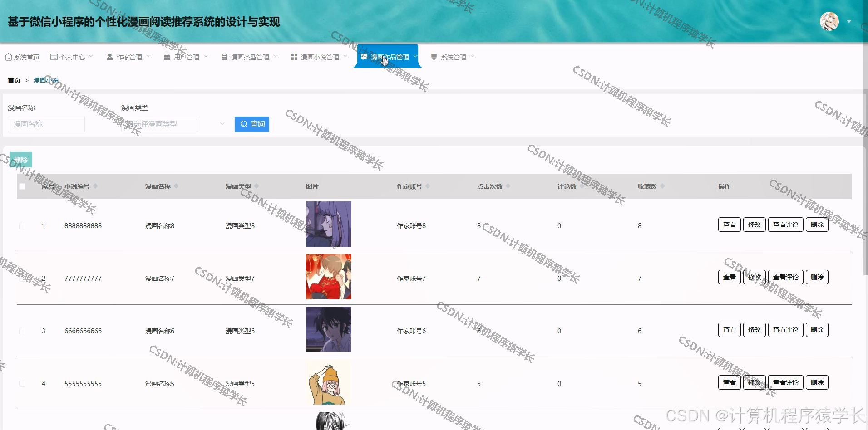
Task: Open 漫画类型管理 menu item
Action: click(250, 57)
